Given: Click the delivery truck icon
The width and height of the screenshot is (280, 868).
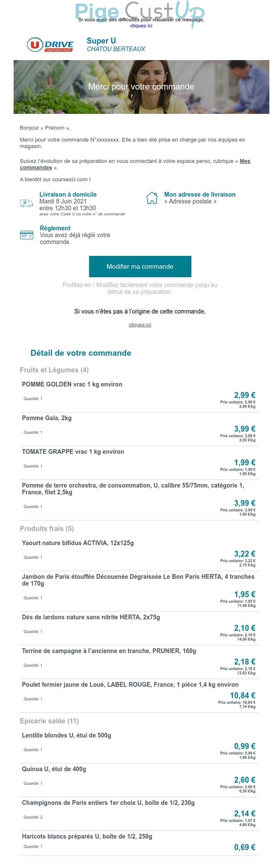Looking at the screenshot, I should [27, 203].
